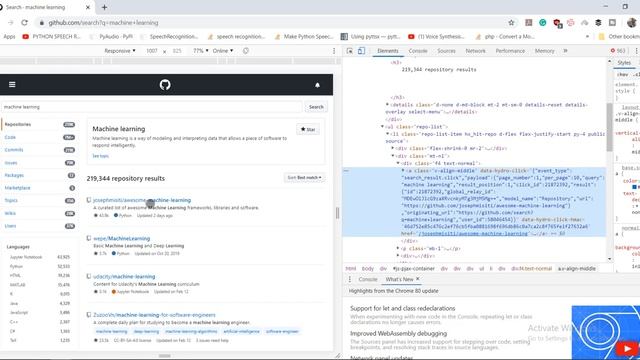Reload the page in Chrome
Image resolution: width=640 pixels, height=360 pixels.
pyautogui.click(x=24, y=23)
